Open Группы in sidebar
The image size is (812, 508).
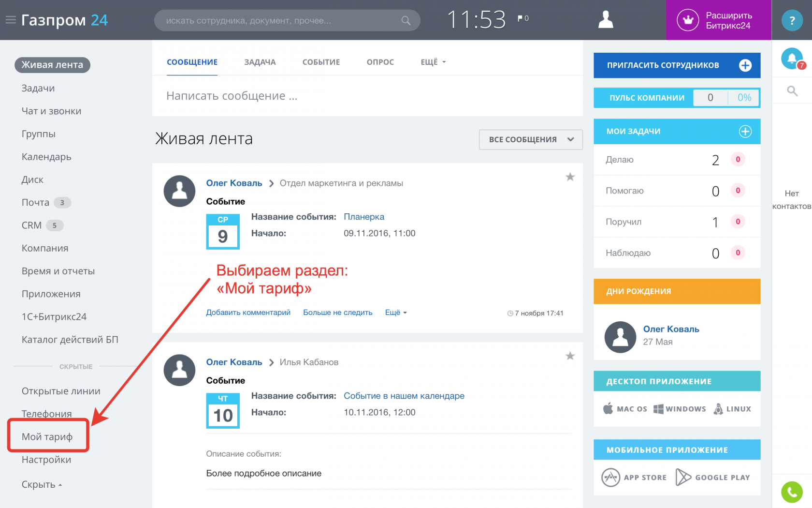tap(38, 134)
